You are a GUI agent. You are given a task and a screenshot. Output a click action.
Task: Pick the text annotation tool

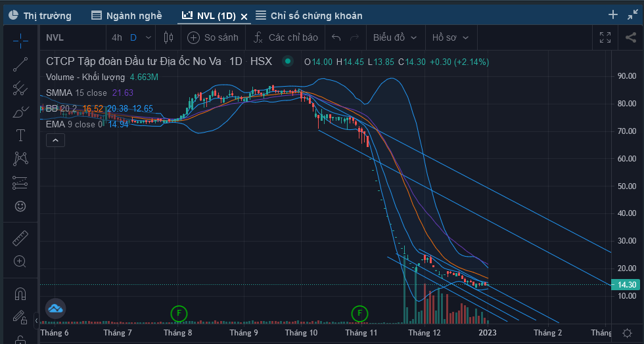(20, 135)
